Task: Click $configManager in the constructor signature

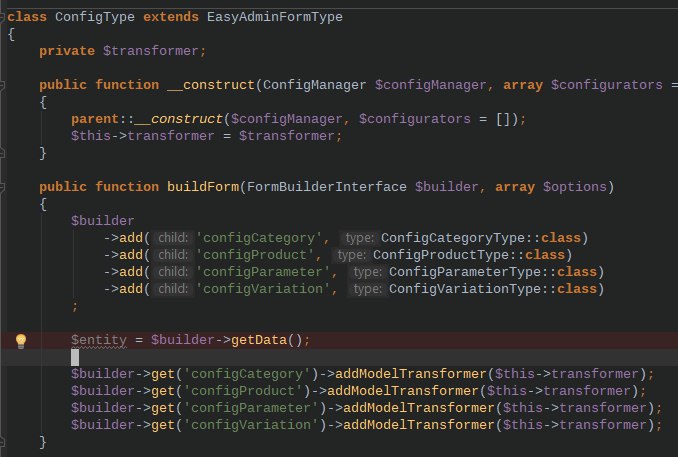Action: tap(431, 85)
